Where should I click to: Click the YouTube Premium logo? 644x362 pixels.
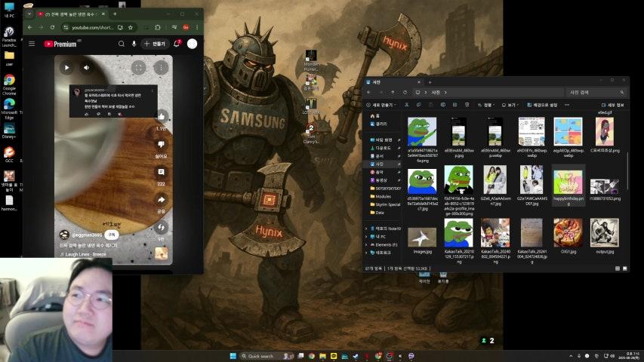click(x=60, y=44)
